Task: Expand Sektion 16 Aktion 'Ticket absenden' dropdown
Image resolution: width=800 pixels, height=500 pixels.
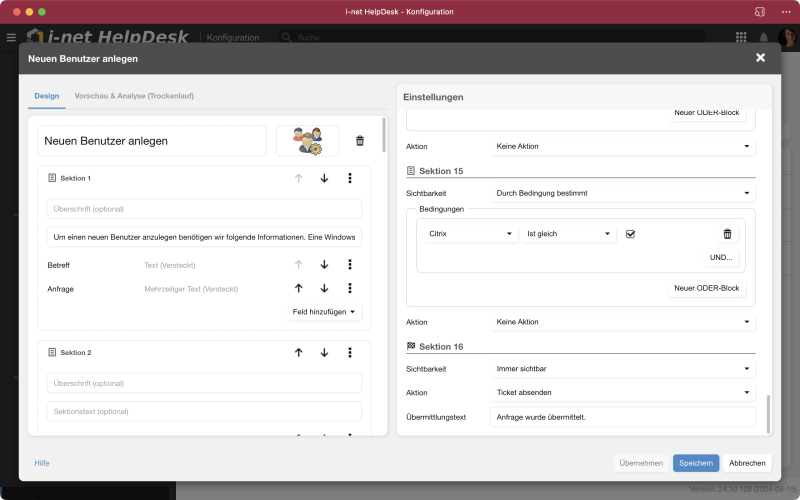Action: pyautogui.click(x=622, y=393)
